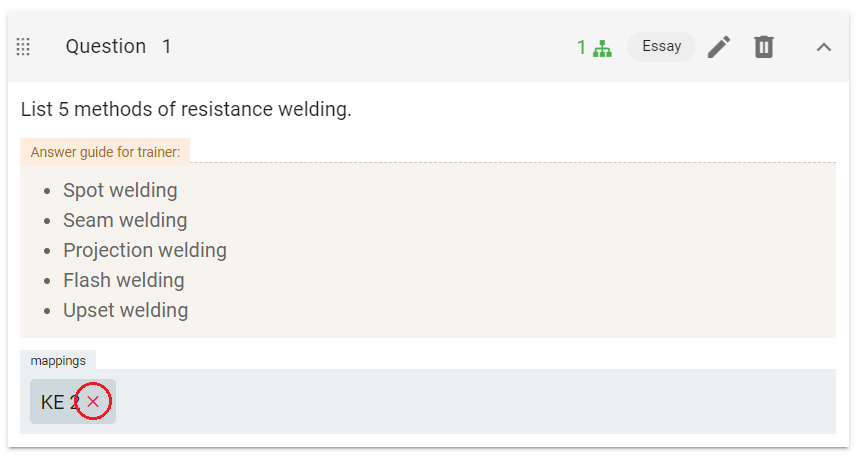Click the Spot welding answer item

tap(120, 190)
